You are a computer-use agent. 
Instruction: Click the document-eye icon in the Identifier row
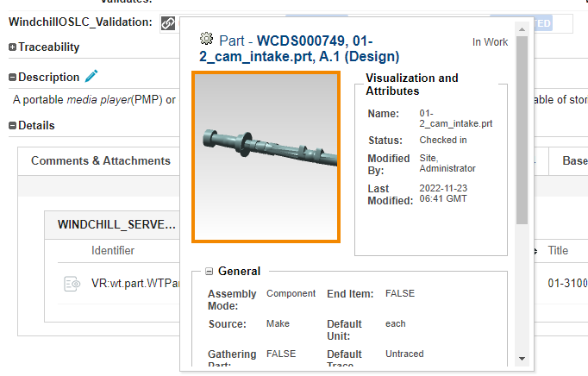tap(72, 284)
